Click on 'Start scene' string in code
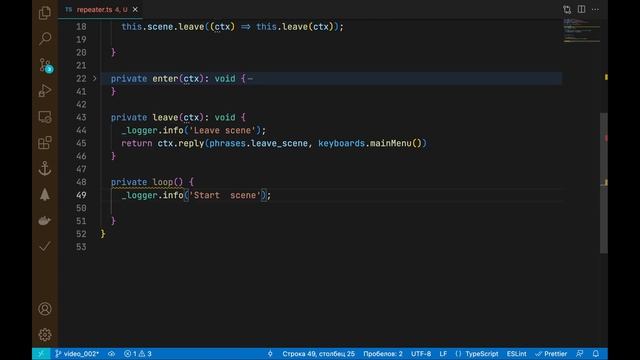640x360 pixels. [x=225, y=195]
